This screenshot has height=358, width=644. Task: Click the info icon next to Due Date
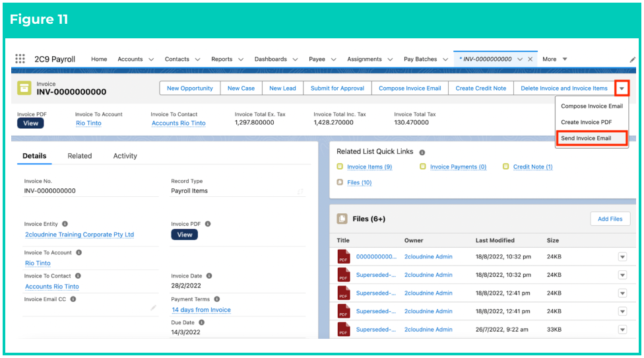tap(202, 322)
